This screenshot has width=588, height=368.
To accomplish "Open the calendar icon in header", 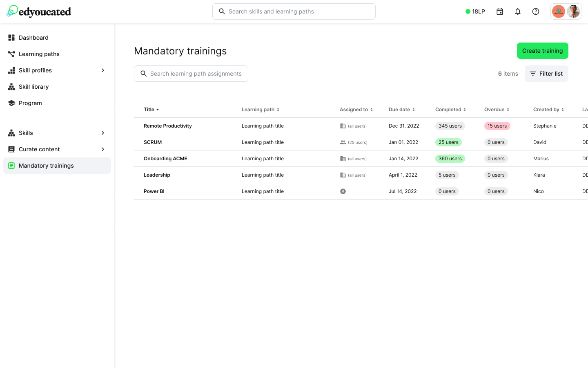I will click(x=500, y=11).
